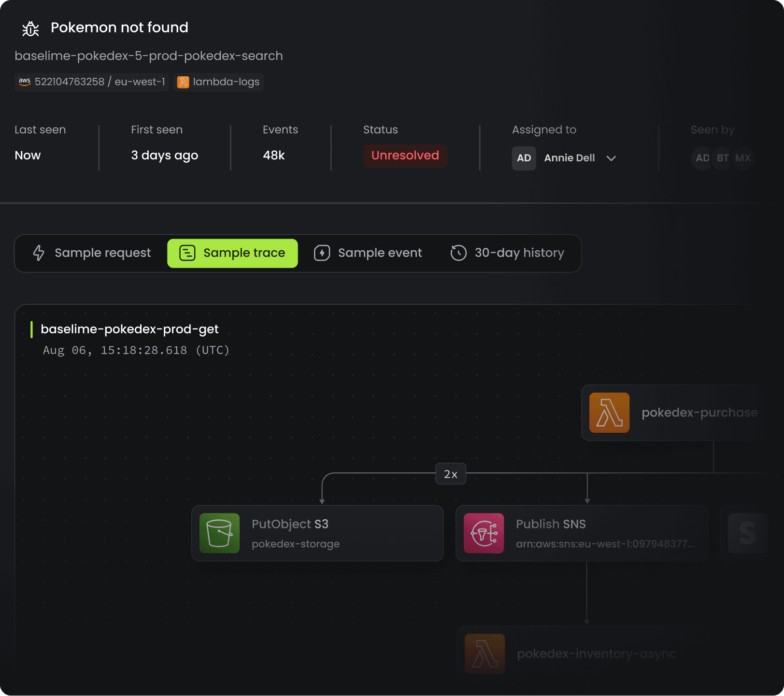
Task: Click the 2x call count badge
Action: (x=450, y=474)
